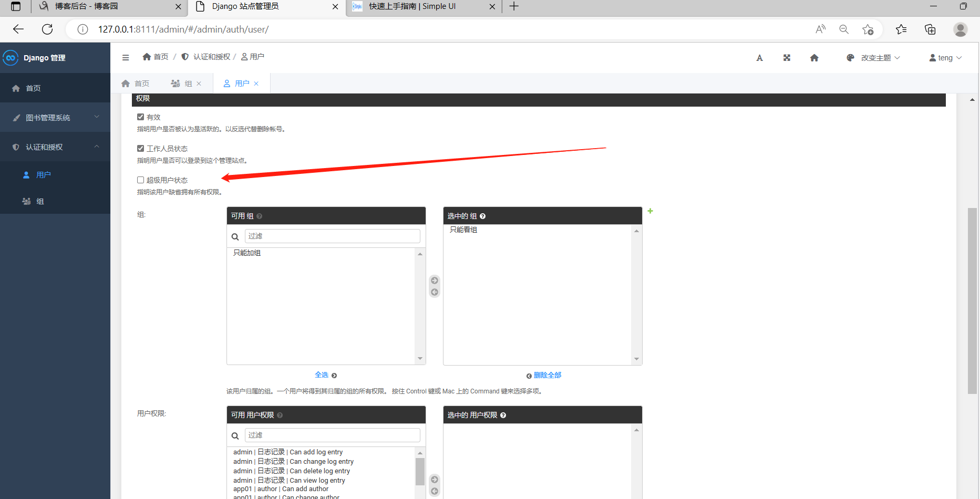View site information icon in address bar

click(82, 29)
